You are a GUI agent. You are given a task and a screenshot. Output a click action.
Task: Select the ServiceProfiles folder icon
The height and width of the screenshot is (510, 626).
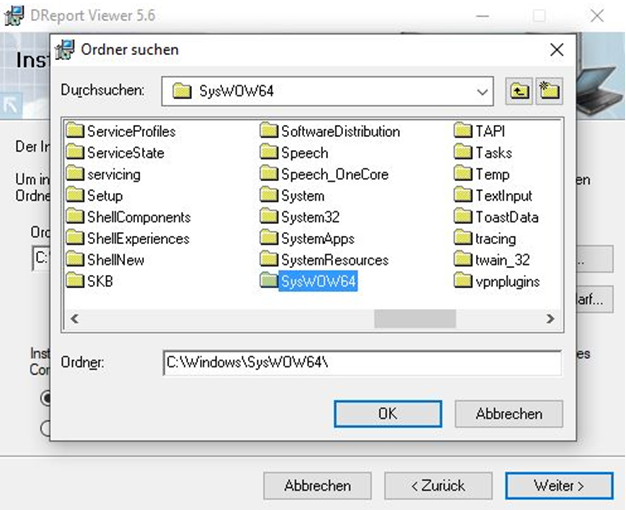tap(75, 130)
